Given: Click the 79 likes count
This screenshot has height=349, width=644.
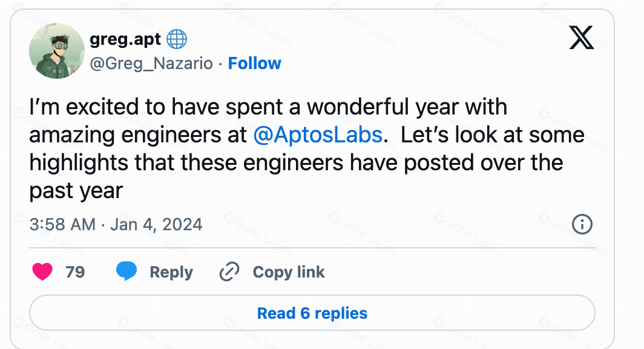Looking at the screenshot, I should coord(75,272).
